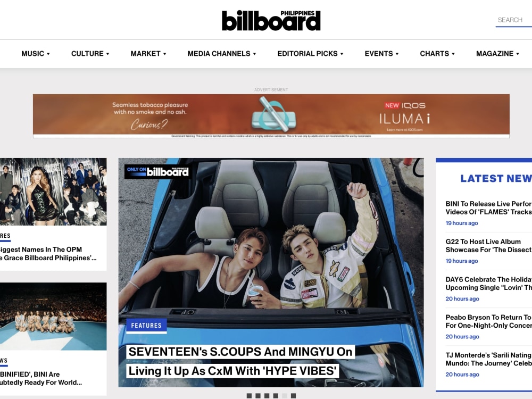The width and height of the screenshot is (532, 399).
Task: Read the Biggest Names In The OPM article
Action: [x=48, y=254]
